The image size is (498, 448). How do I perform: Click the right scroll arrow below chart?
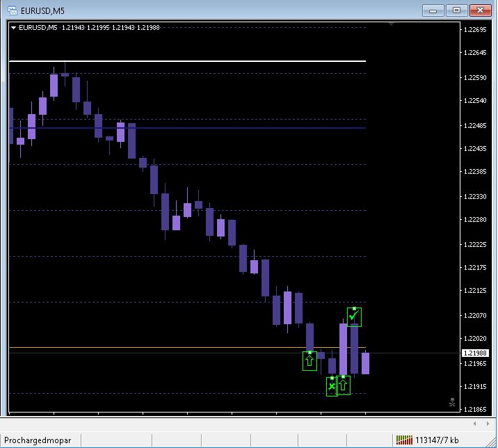point(488,424)
